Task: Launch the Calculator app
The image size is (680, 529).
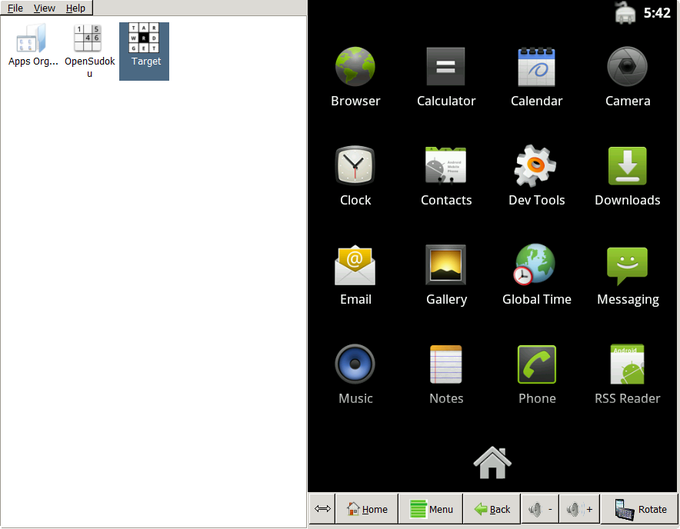Action: click(446, 76)
